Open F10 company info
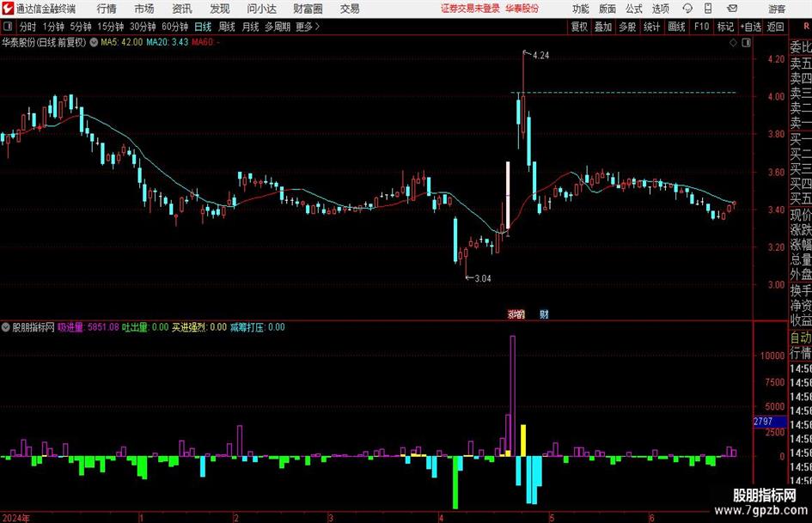Viewport: 812px width, 523px height. (x=702, y=27)
